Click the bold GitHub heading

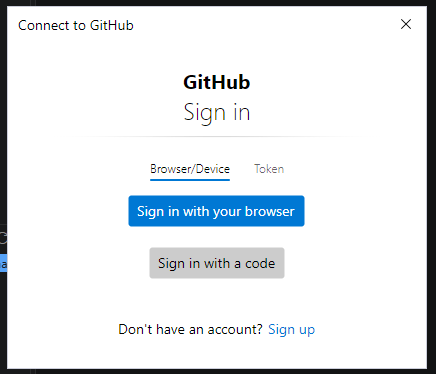pyautogui.click(x=217, y=82)
